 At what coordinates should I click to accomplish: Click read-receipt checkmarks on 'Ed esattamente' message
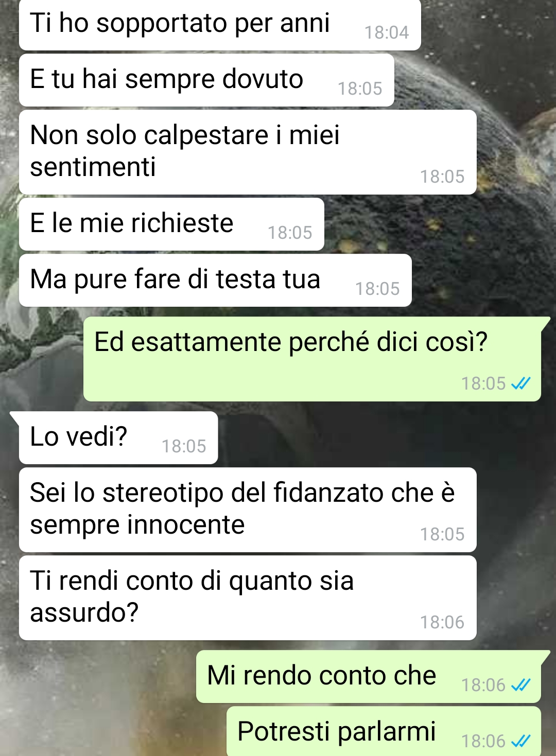520,383
